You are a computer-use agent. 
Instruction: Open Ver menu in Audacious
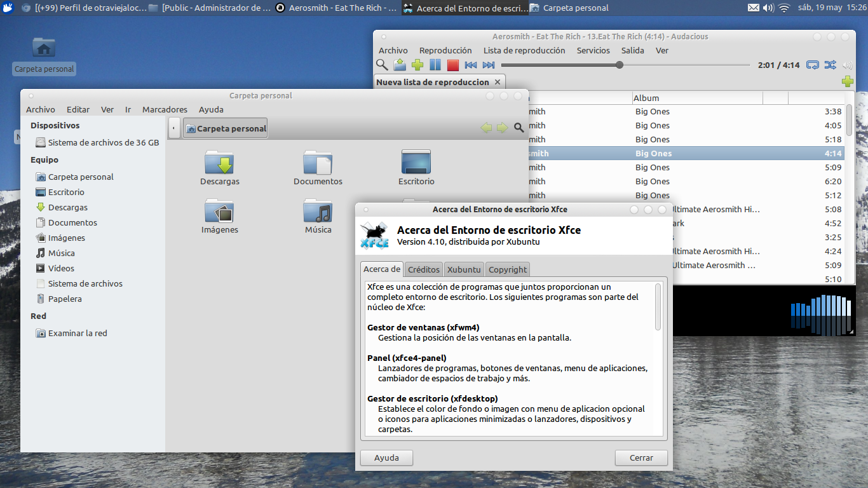tap(662, 50)
